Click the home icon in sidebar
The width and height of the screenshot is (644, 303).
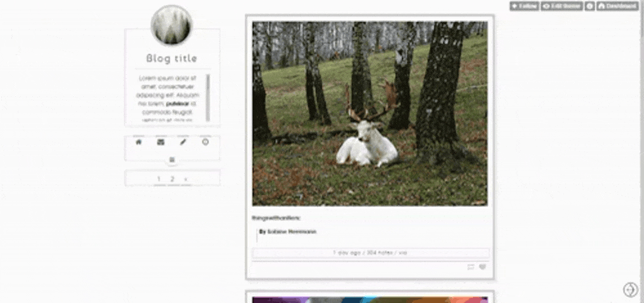(x=139, y=142)
